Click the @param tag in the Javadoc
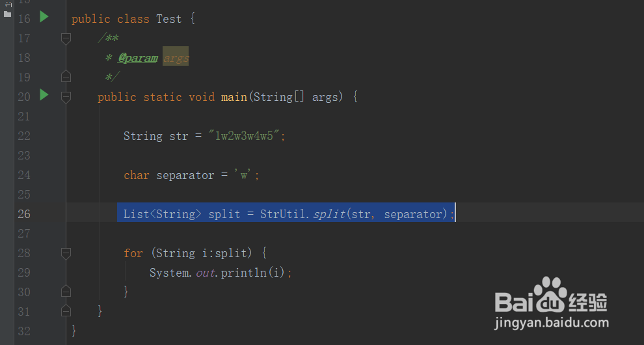 click(138, 58)
